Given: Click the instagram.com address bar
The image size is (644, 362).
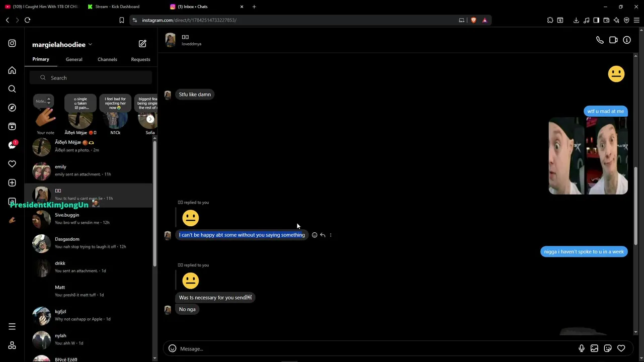Looking at the screenshot, I should click(297, 20).
